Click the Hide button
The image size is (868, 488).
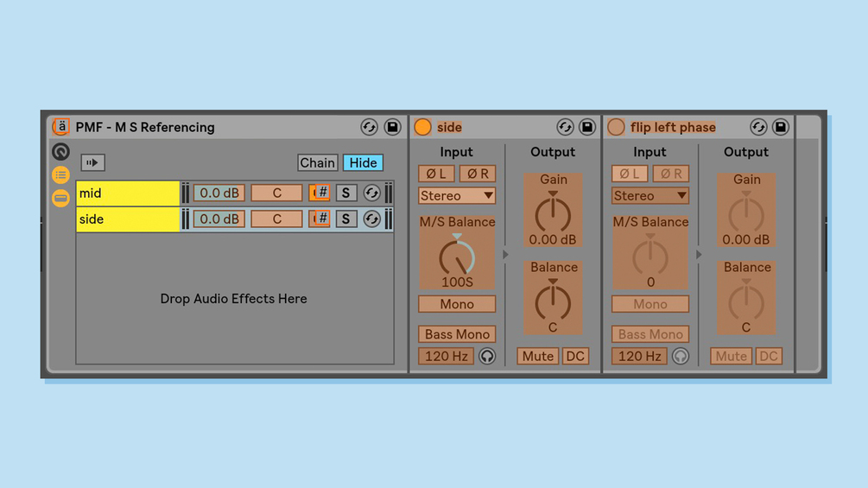pyautogui.click(x=363, y=162)
